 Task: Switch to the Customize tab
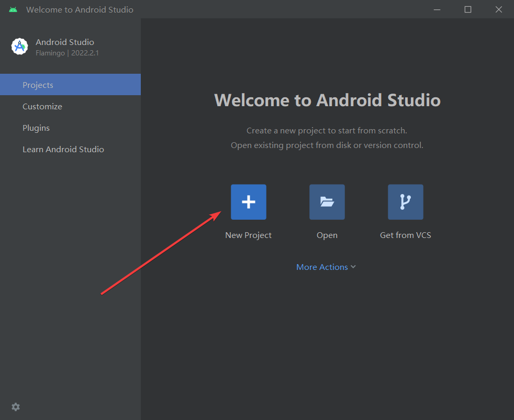pyautogui.click(x=71, y=106)
